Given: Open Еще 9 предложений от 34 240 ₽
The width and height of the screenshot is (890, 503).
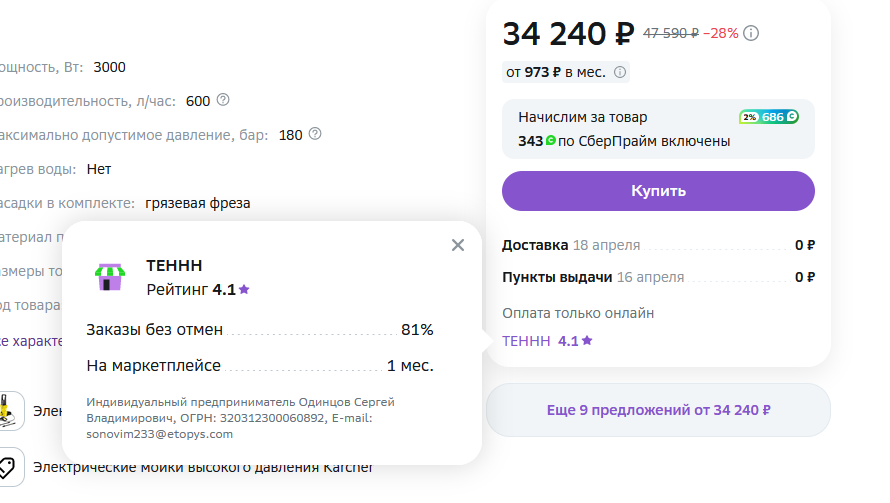Looking at the screenshot, I should 658,410.
